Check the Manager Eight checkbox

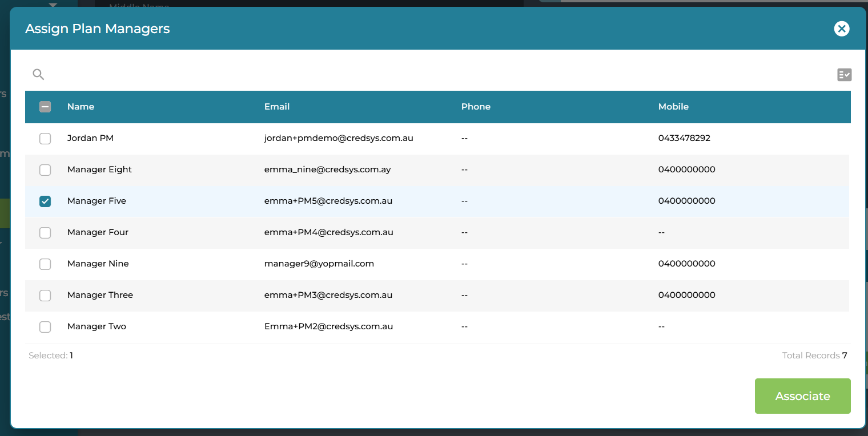pyautogui.click(x=45, y=170)
